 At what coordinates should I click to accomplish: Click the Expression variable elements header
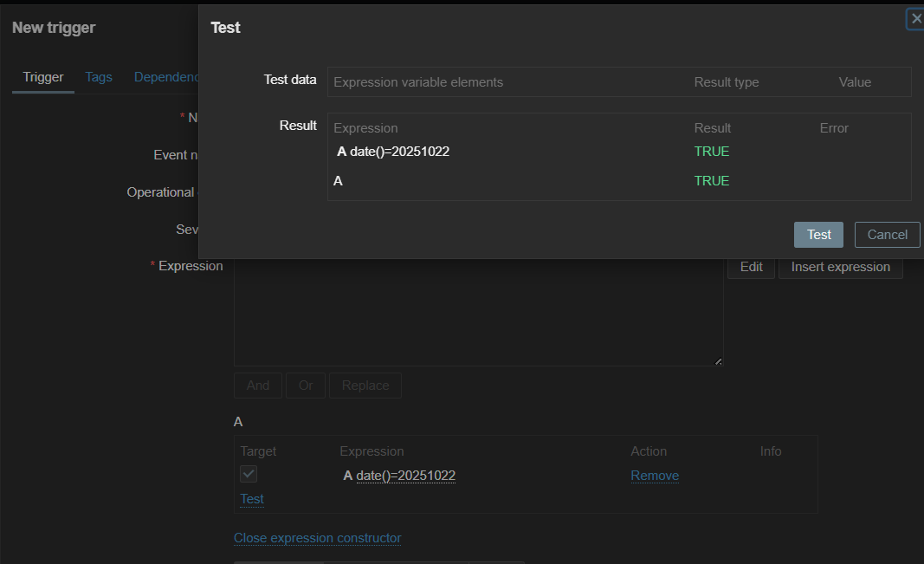pos(418,82)
